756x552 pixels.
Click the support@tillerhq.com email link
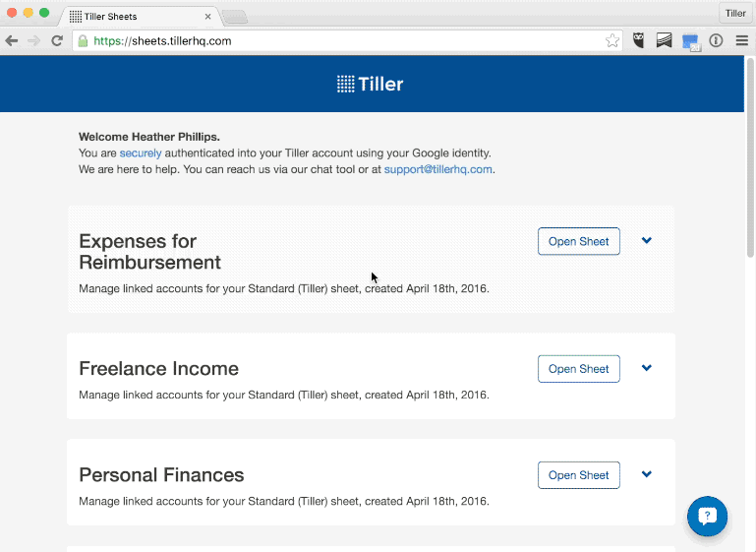(x=437, y=169)
